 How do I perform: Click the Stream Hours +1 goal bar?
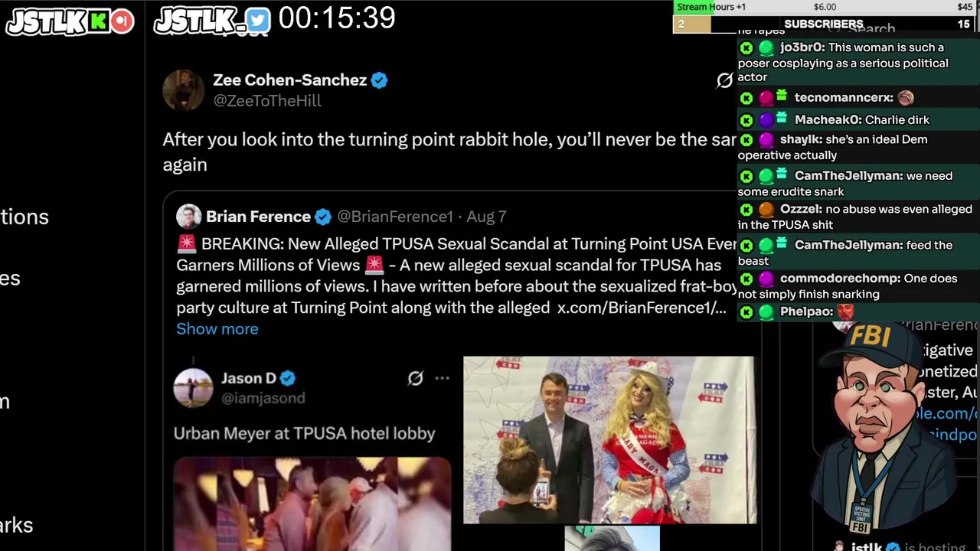pos(823,7)
